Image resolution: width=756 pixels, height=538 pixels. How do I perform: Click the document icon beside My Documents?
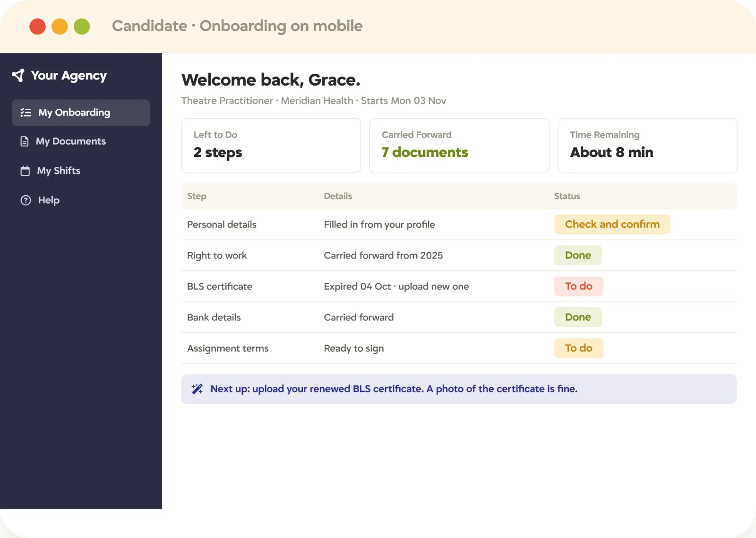pyautogui.click(x=25, y=141)
